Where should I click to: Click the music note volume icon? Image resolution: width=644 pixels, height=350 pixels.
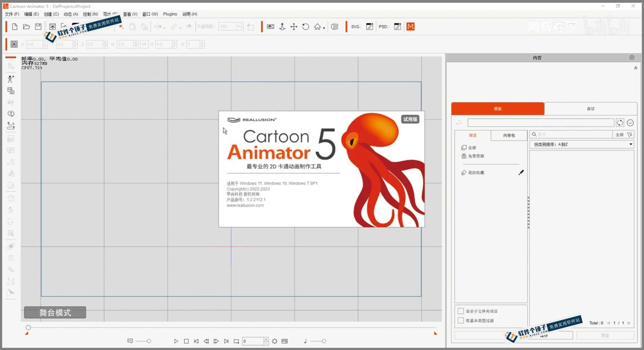click(305, 341)
